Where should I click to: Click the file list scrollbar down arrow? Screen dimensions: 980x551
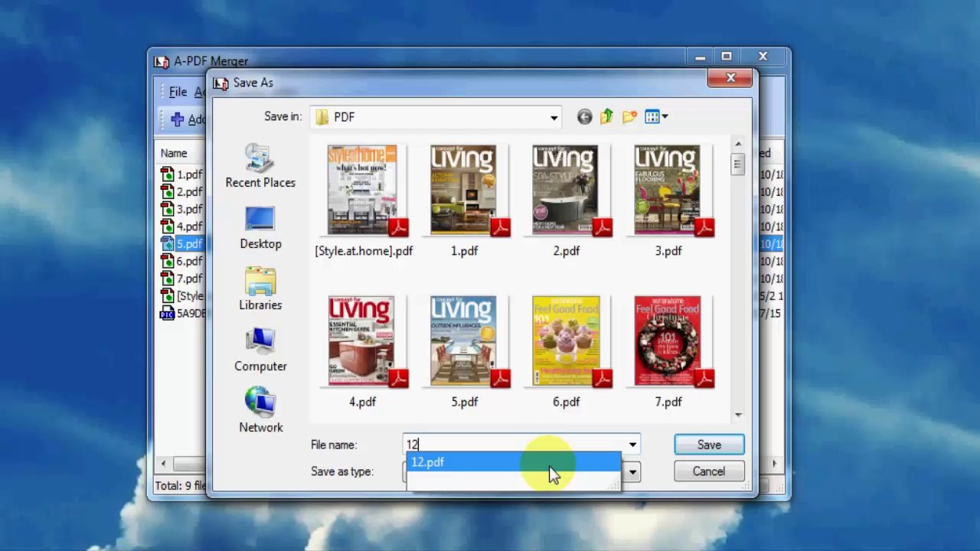(738, 415)
